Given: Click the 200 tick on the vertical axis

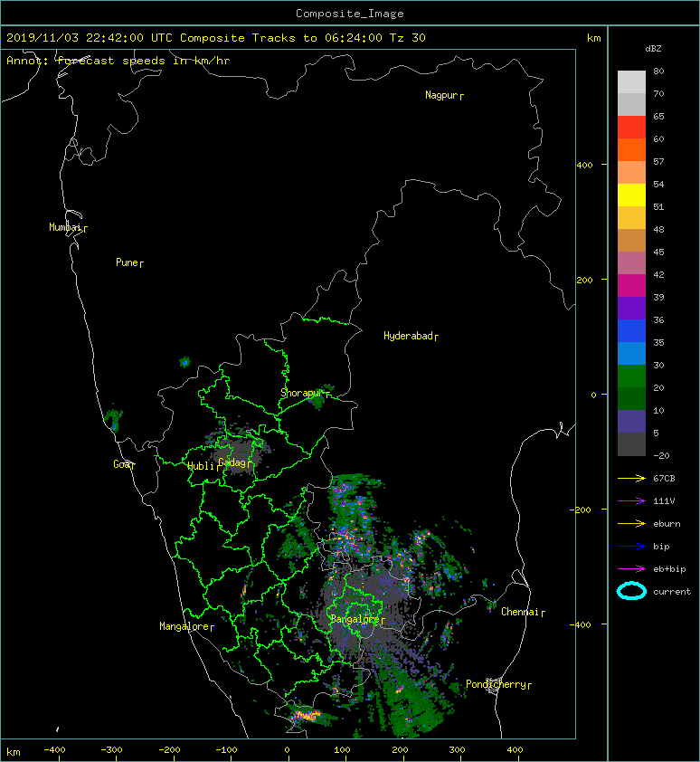Looking at the screenshot, I should coord(585,280).
